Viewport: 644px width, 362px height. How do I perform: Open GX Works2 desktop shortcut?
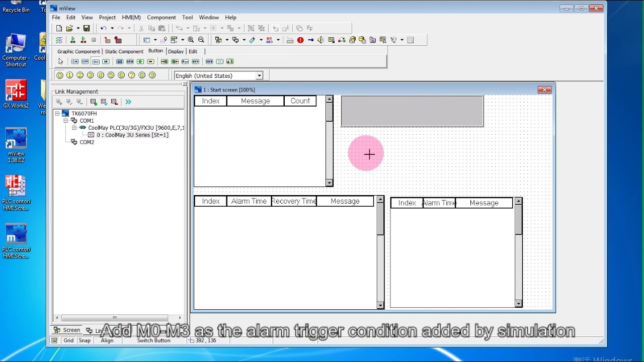pos(16,94)
